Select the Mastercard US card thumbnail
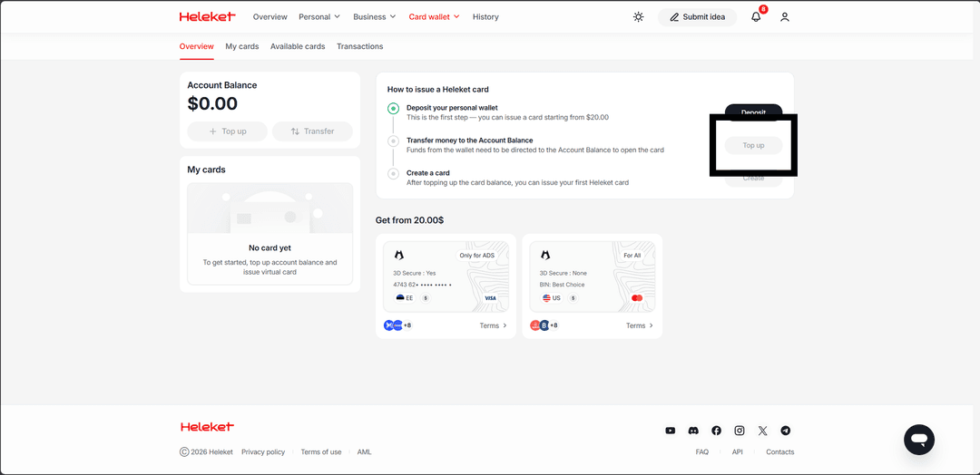Image resolution: width=980 pixels, height=475 pixels. 592,276
